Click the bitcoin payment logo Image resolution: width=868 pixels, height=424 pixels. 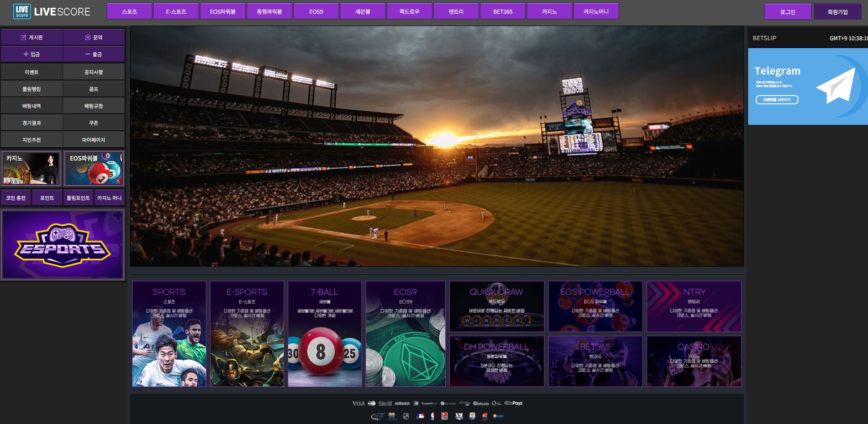pos(481,403)
